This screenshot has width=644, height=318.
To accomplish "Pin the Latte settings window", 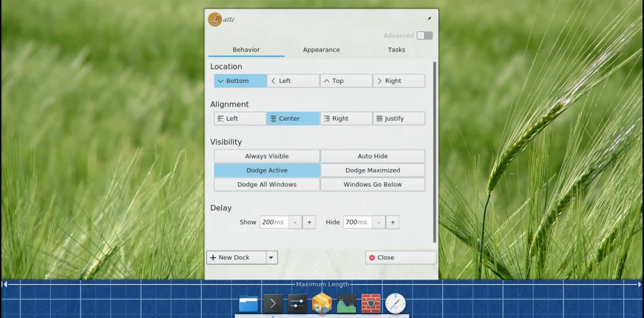I will 429,18.
